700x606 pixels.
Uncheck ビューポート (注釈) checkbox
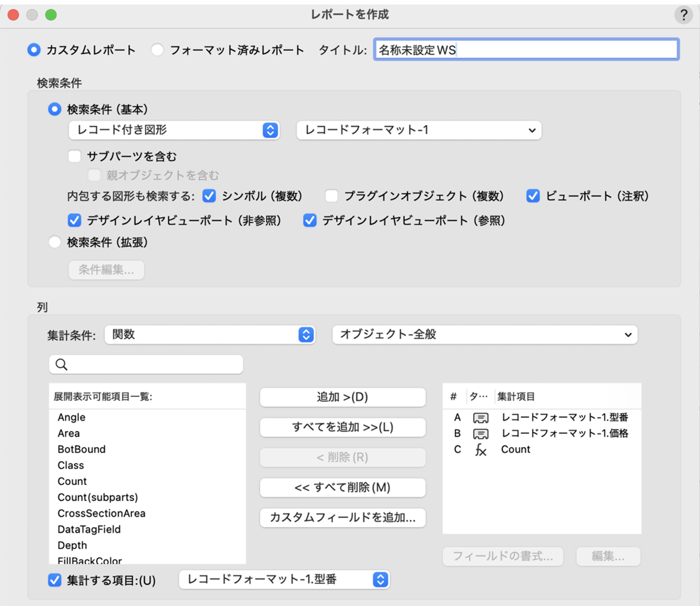point(533,196)
